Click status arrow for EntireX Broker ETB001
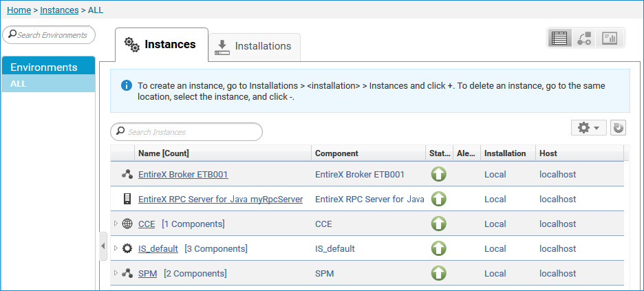Viewport: 644px width, 291px height. pyautogui.click(x=439, y=175)
